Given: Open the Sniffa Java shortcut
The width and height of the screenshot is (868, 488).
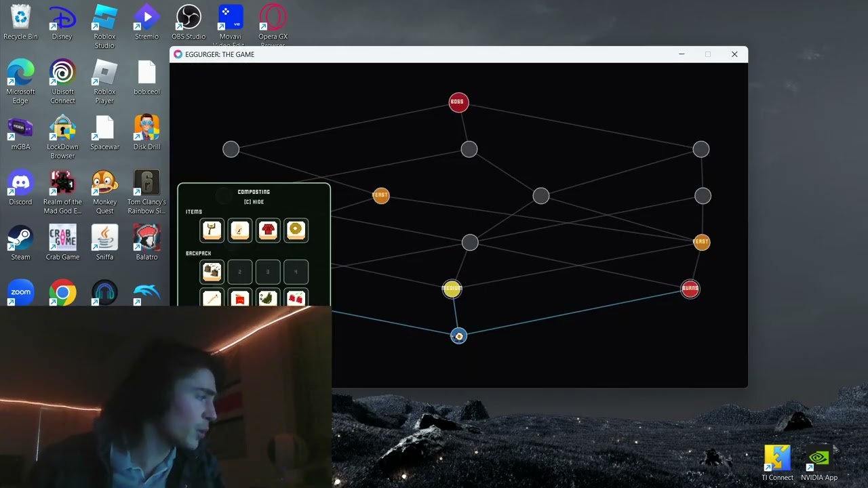Looking at the screenshot, I should pyautogui.click(x=104, y=243).
